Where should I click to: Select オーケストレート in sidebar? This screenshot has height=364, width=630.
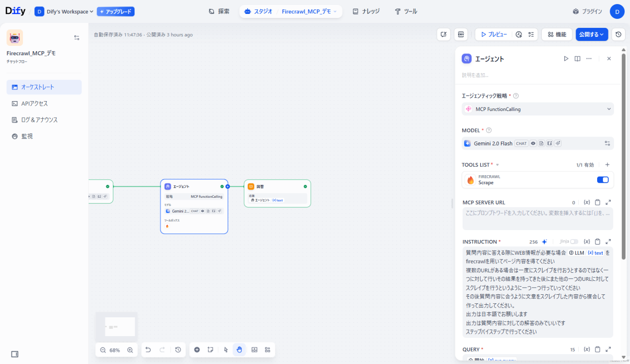pyautogui.click(x=44, y=87)
